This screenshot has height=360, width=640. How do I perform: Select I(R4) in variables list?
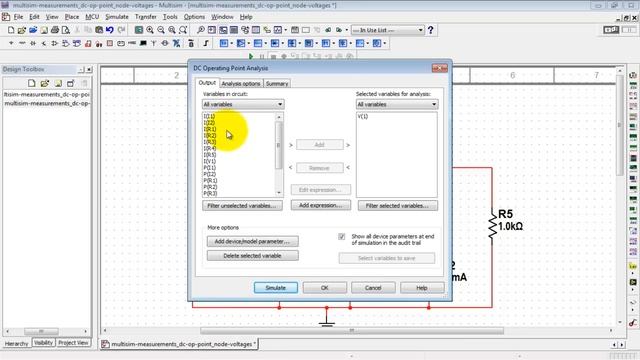[210, 149]
